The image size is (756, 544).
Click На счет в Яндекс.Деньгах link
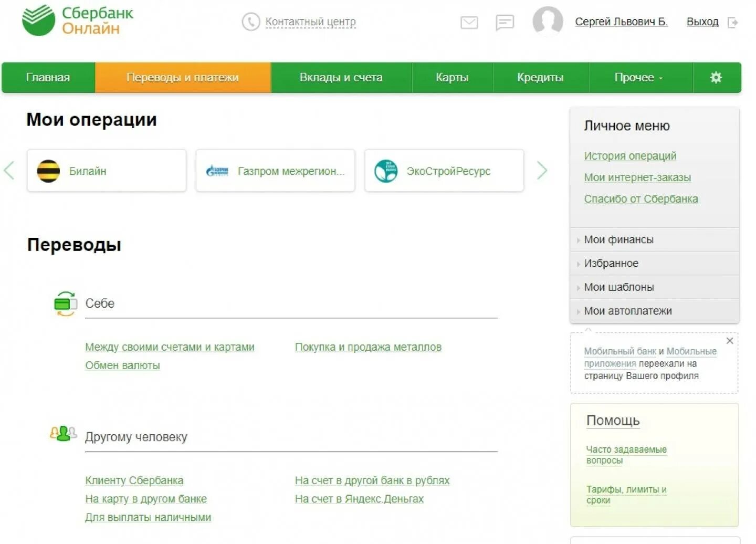[359, 499]
